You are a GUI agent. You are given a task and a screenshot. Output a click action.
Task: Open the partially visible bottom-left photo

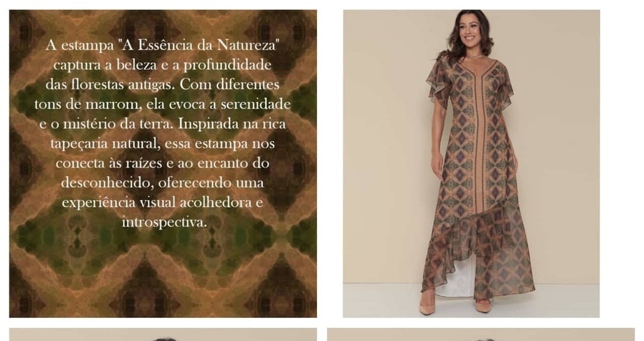163,335
